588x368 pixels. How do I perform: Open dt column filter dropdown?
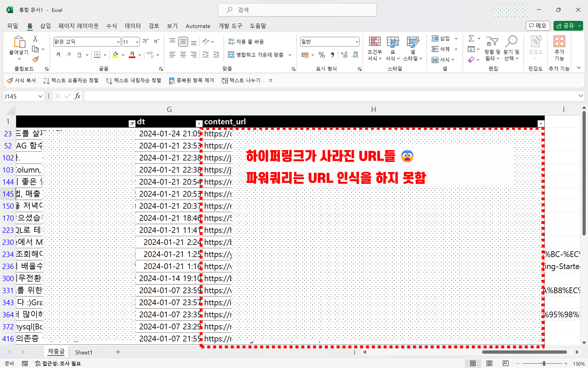pos(199,124)
